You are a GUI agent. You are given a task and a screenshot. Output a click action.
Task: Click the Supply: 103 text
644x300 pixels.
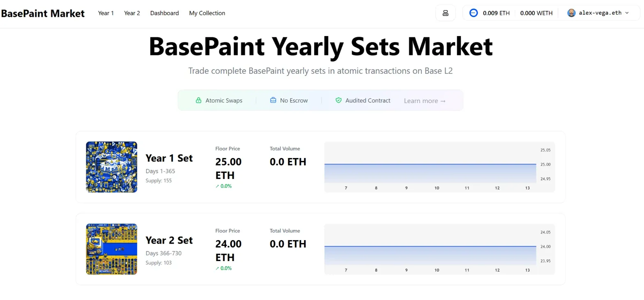pos(159,263)
